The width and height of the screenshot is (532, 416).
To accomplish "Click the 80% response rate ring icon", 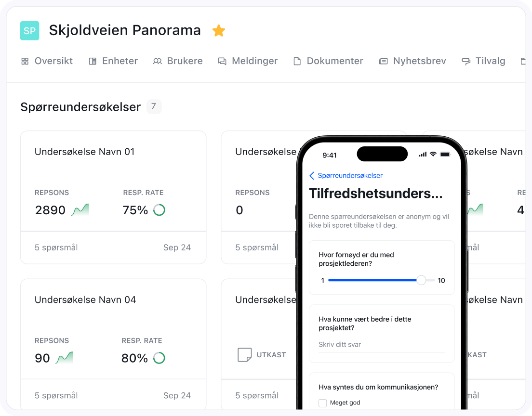I will (x=159, y=358).
